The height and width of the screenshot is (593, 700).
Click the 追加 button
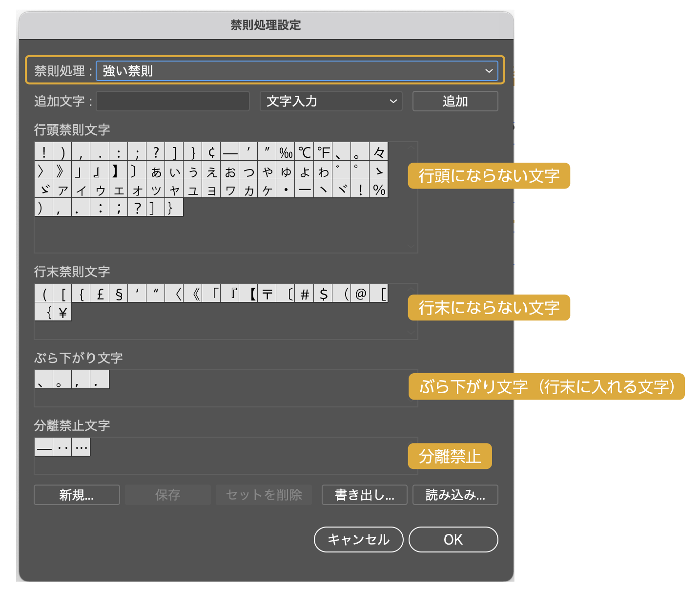pyautogui.click(x=455, y=101)
